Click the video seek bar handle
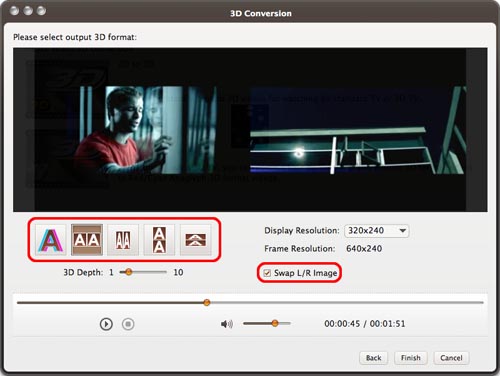500x376 pixels. click(x=207, y=303)
